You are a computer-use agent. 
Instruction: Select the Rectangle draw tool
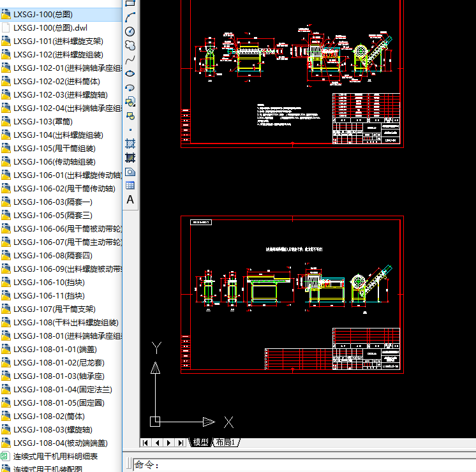click(130, 3)
